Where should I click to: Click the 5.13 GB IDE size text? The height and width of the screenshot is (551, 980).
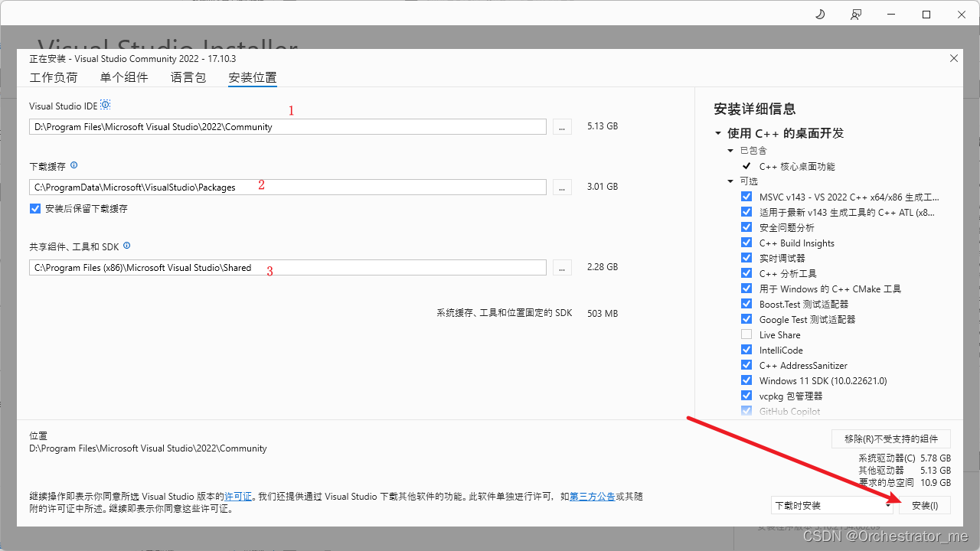[x=602, y=126]
